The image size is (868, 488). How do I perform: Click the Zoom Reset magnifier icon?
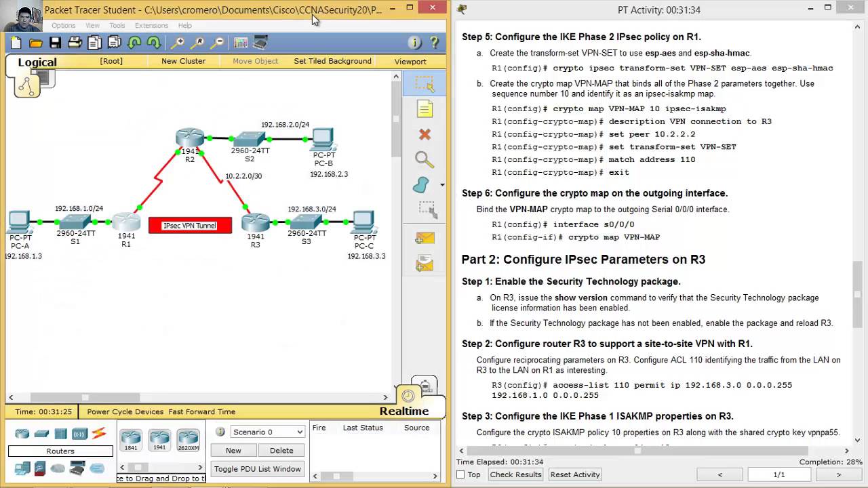197,43
